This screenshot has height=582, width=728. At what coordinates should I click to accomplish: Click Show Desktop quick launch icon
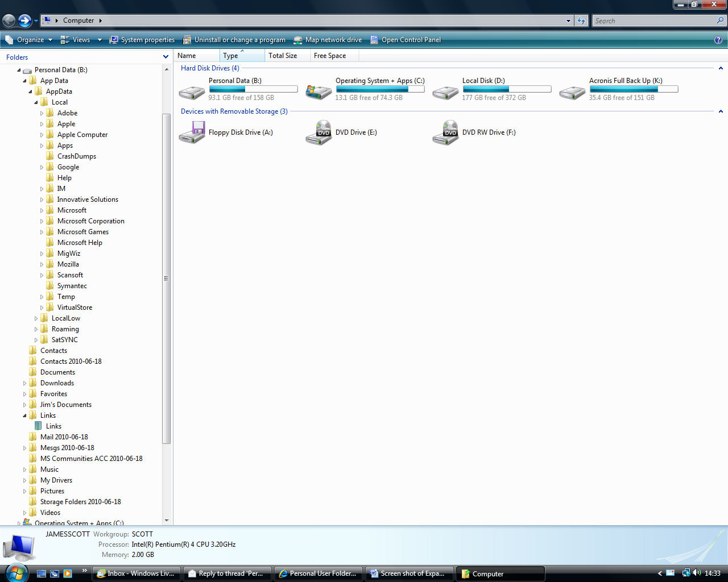pos(41,573)
